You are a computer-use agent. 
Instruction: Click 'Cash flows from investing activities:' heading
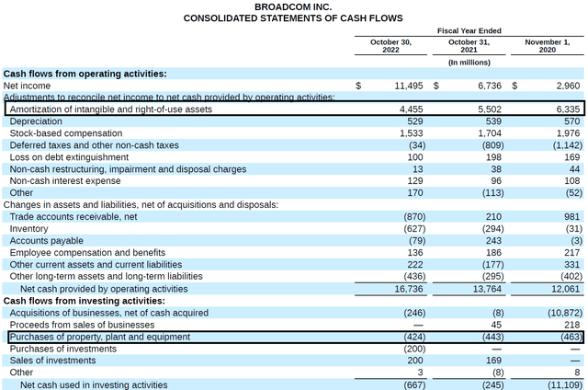pos(85,301)
